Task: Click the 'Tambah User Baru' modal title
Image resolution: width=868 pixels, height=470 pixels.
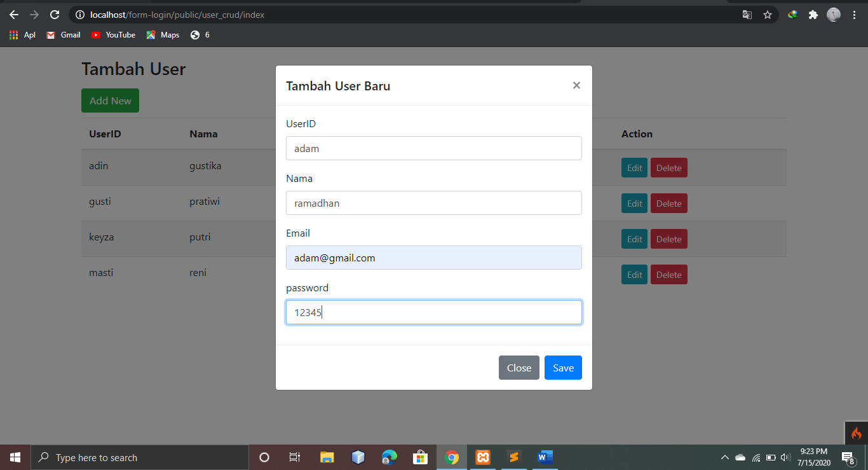Action: [x=338, y=86]
